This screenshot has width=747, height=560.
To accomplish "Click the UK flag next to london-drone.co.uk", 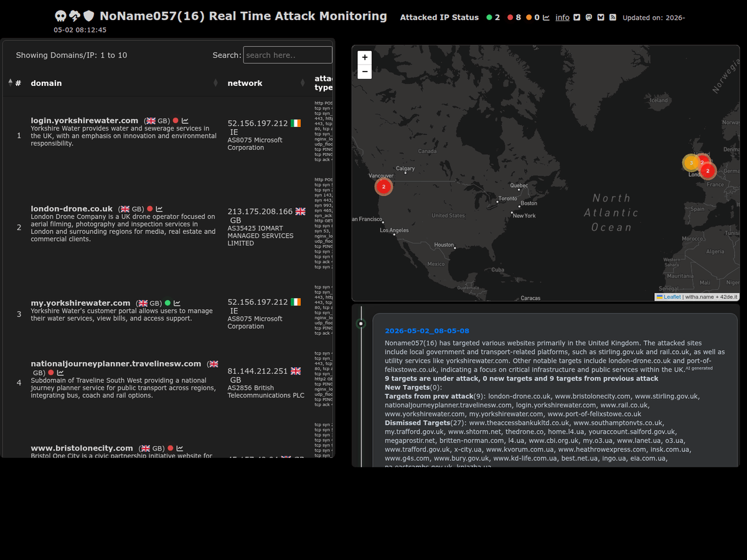I will pos(125,209).
